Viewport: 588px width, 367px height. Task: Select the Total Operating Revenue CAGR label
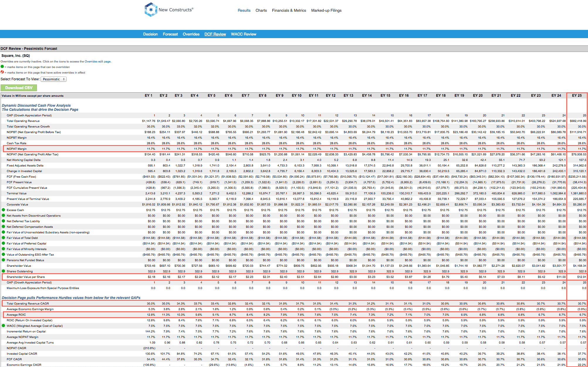28,304
